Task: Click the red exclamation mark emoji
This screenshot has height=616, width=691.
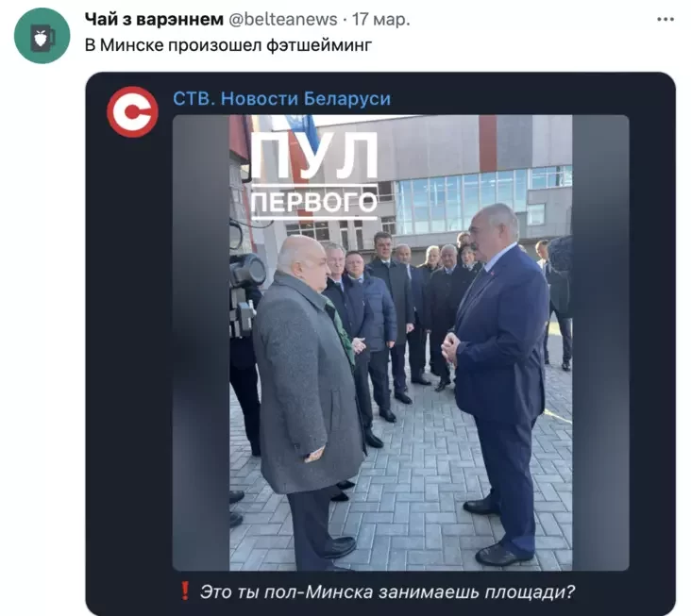Action: [185, 591]
